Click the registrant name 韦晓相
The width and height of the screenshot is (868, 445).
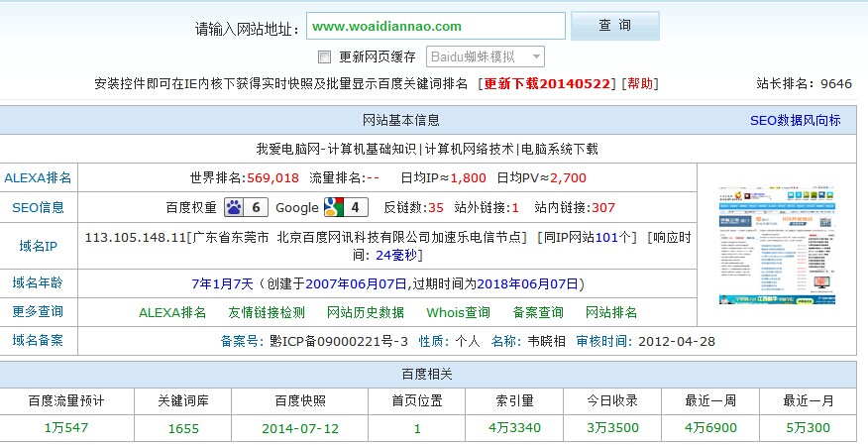tap(546, 342)
